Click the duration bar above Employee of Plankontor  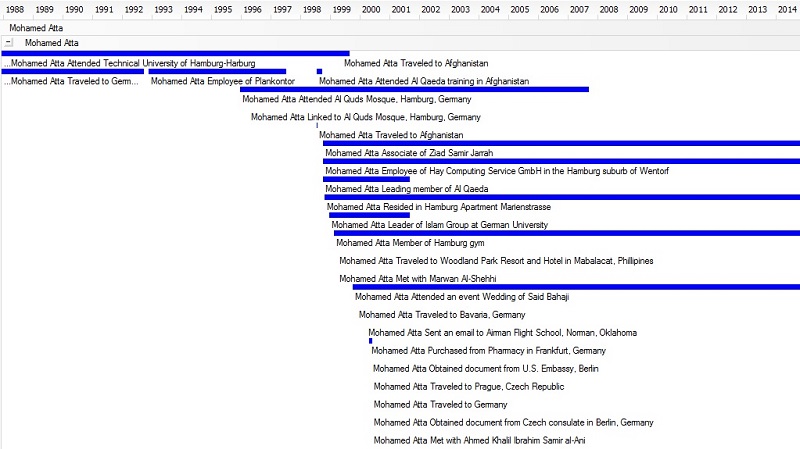(217, 71)
